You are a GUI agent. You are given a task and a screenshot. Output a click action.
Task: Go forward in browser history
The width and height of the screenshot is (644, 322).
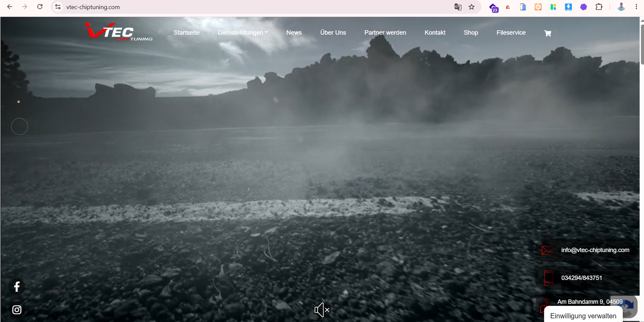pyautogui.click(x=25, y=7)
